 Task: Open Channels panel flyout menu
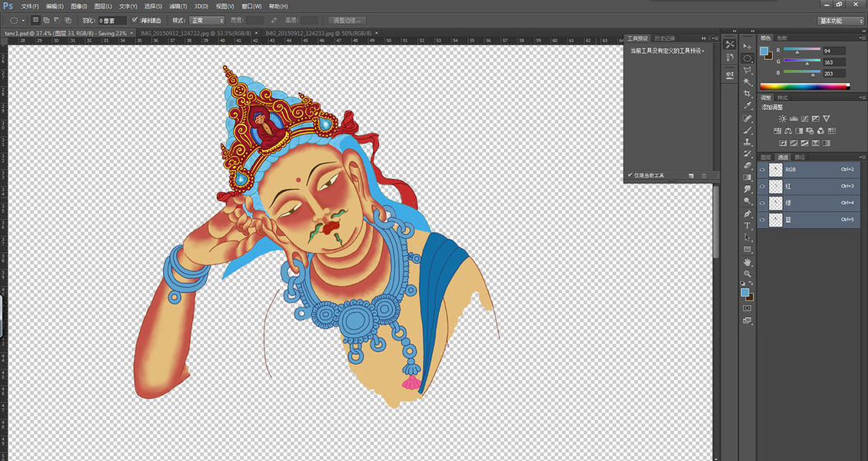tap(863, 158)
